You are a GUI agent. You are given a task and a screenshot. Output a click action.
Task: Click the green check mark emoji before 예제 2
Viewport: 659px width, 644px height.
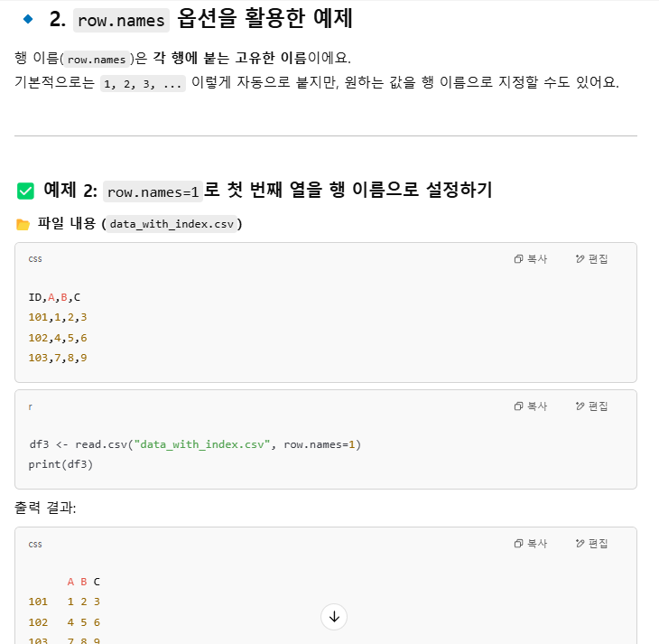[x=25, y=191]
